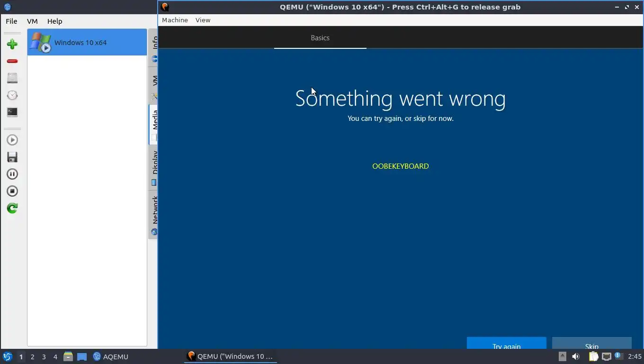This screenshot has height=364, width=644.
Task: Switch to the VM side tab
Action: coord(153,85)
